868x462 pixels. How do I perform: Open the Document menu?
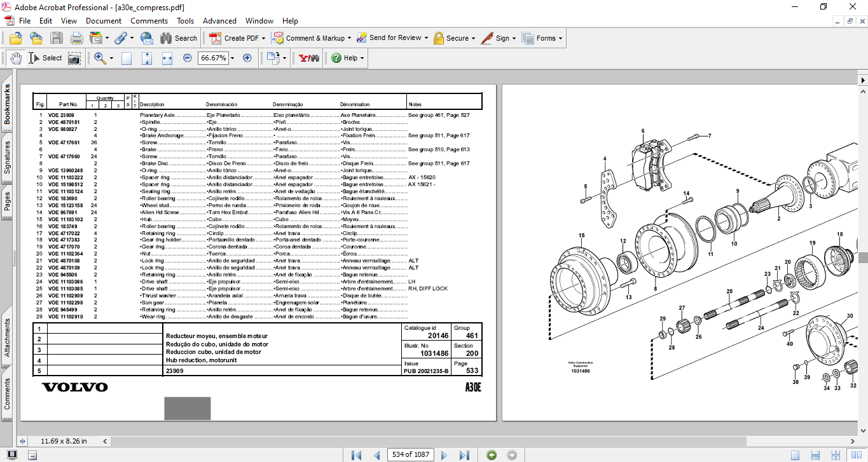click(104, 21)
